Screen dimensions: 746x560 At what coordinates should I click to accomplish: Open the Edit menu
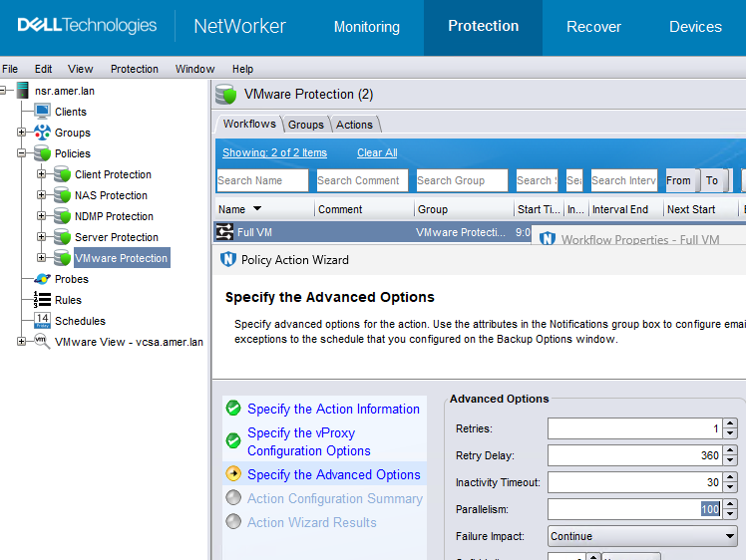(x=43, y=69)
